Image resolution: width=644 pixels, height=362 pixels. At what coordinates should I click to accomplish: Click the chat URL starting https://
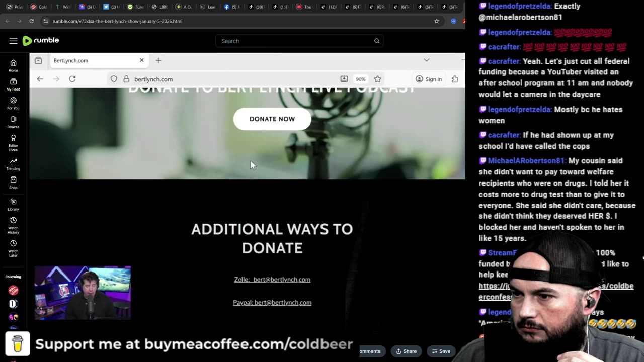pyautogui.click(x=556, y=291)
